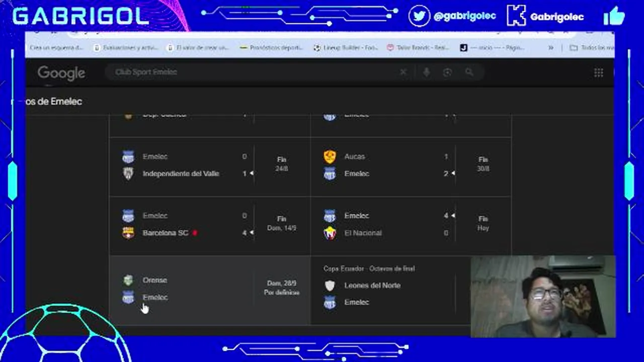Select 'Barcelona SC' team name
Image resolution: width=644 pixels, height=362 pixels.
[165, 233]
